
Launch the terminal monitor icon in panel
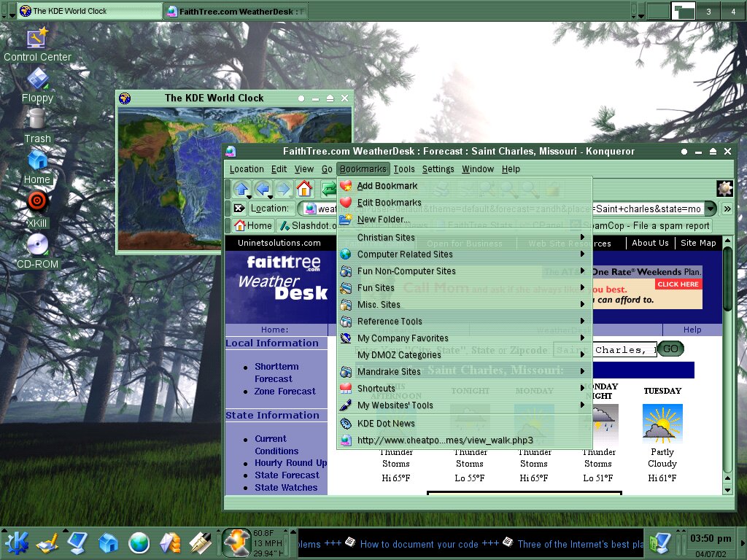tap(77, 543)
